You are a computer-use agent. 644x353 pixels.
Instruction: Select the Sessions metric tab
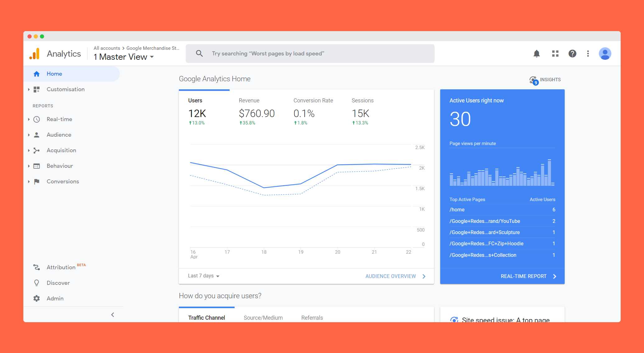pyautogui.click(x=362, y=111)
